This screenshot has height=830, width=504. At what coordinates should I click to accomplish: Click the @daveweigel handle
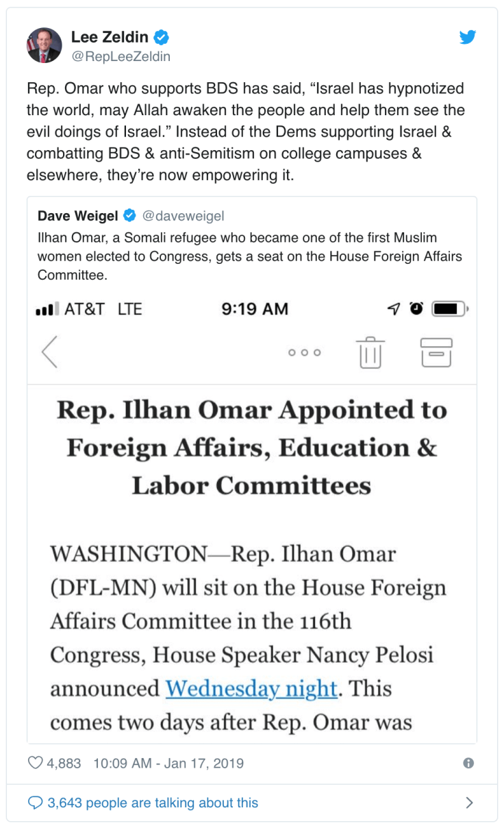(184, 215)
